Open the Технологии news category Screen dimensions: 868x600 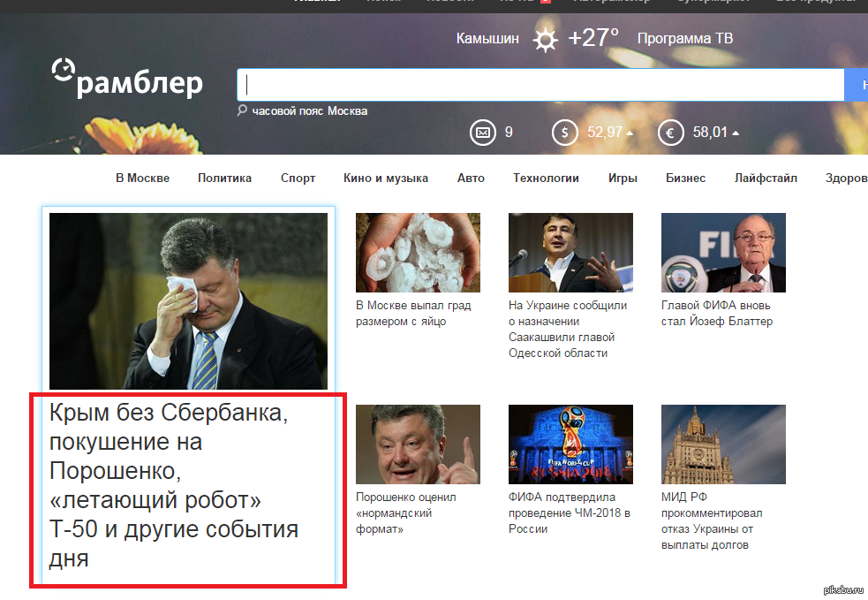coord(546,178)
